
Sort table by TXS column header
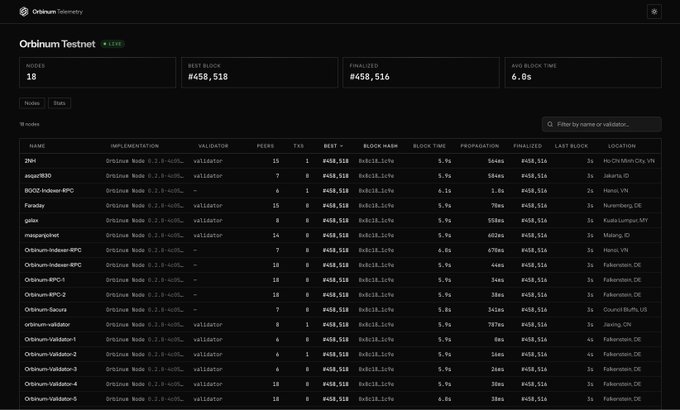tap(298, 146)
